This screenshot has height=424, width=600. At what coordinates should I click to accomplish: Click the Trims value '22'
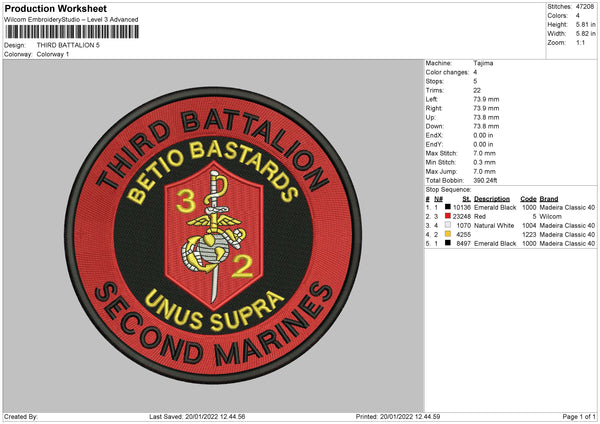[477, 90]
